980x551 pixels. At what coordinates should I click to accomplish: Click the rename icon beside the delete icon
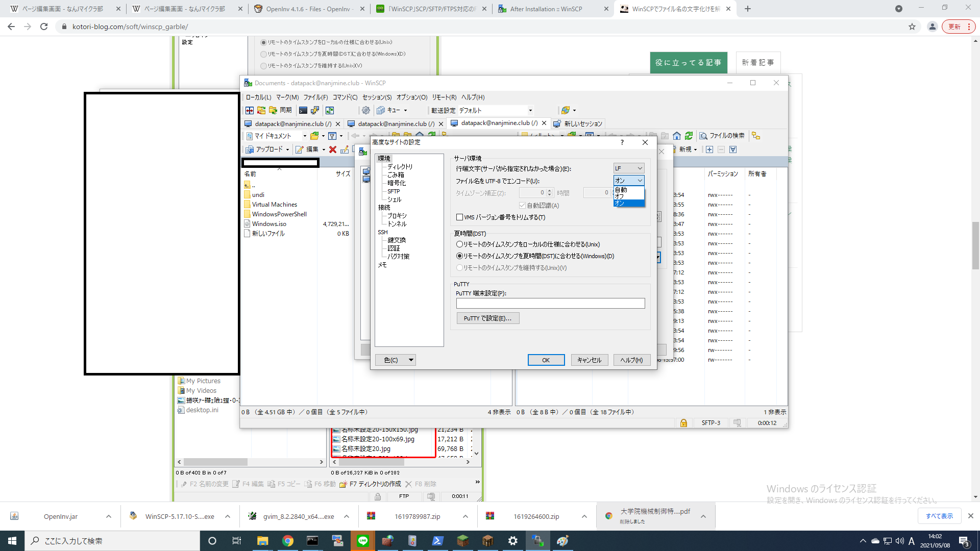(345, 149)
